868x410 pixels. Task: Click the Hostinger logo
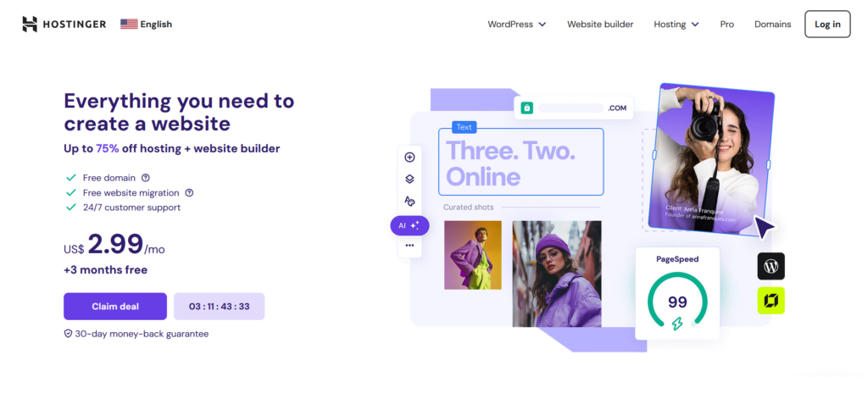coord(64,25)
